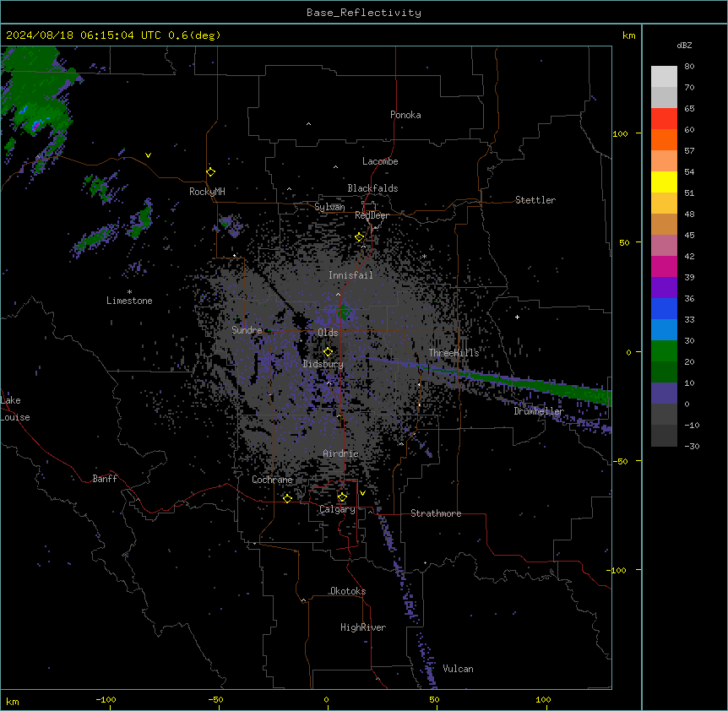Click the Stettler label
The image size is (728, 711).
click(x=535, y=200)
